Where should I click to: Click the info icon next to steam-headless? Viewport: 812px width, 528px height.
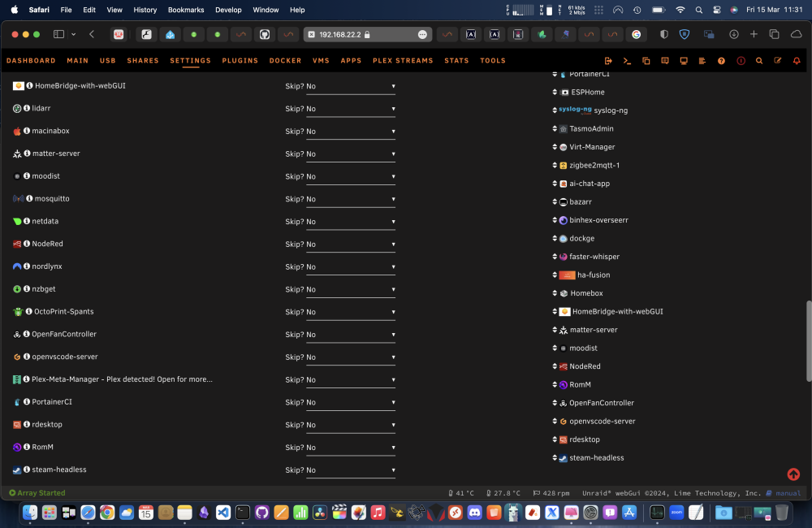pyautogui.click(x=27, y=470)
